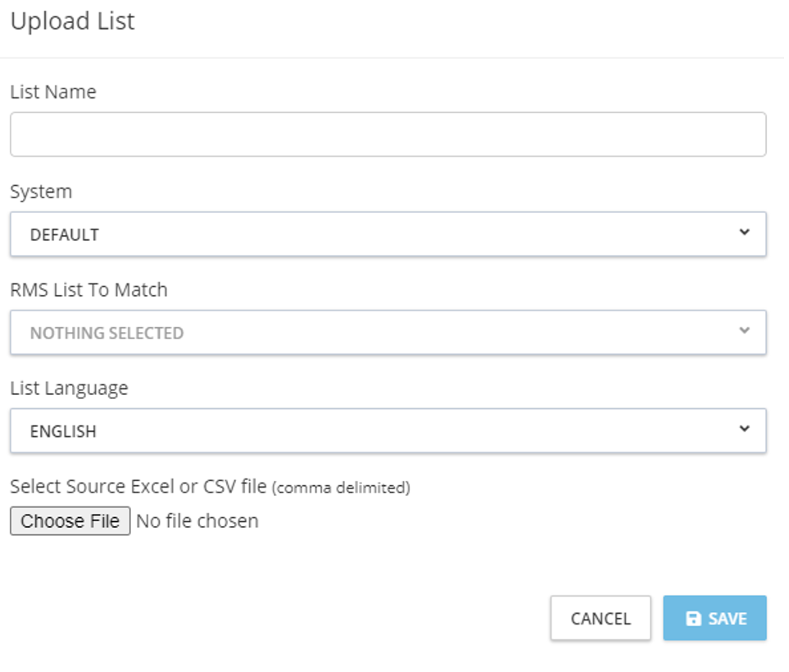Click the Choose File button

click(70, 521)
